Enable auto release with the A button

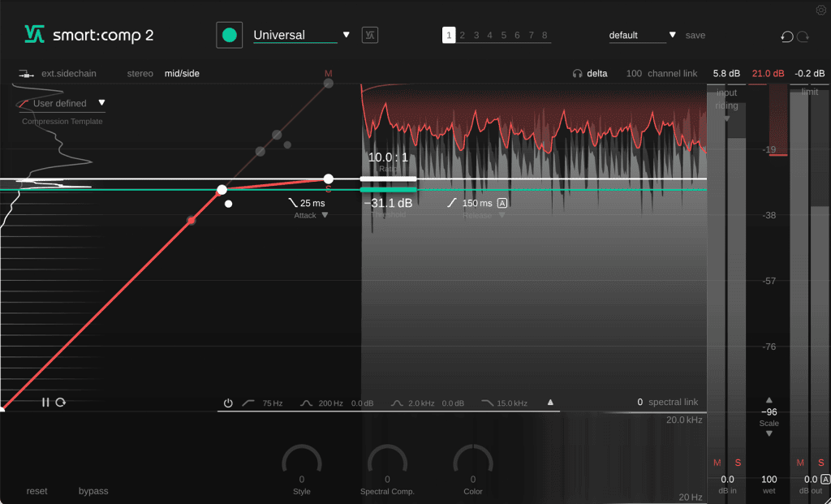click(x=502, y=203)
